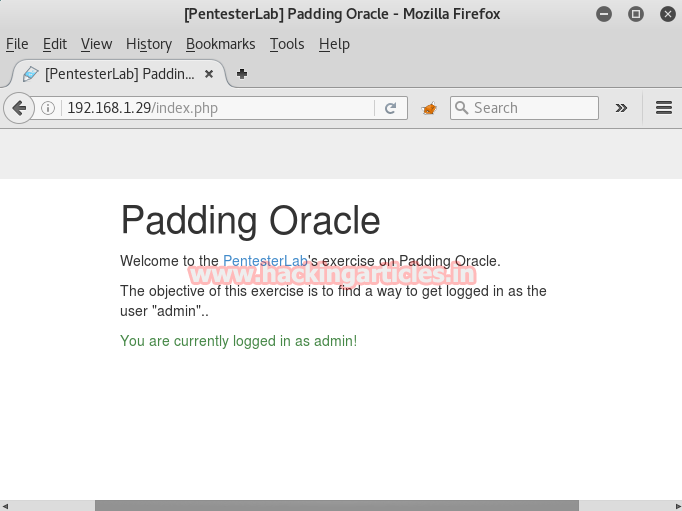
Task: Click the search magnifier icon
Action: pyautogui.click(x=461, y=108)
